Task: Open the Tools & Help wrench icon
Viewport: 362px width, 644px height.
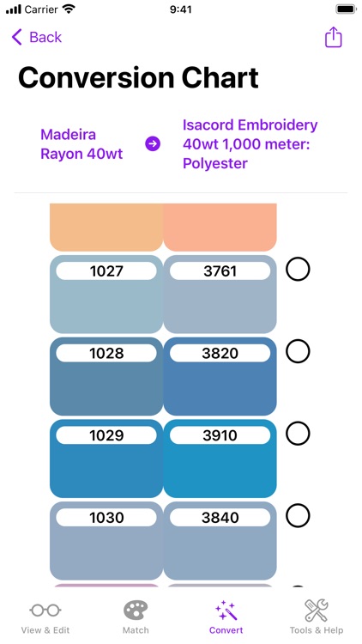Action: pyautogui.click(x=316, y=611)
